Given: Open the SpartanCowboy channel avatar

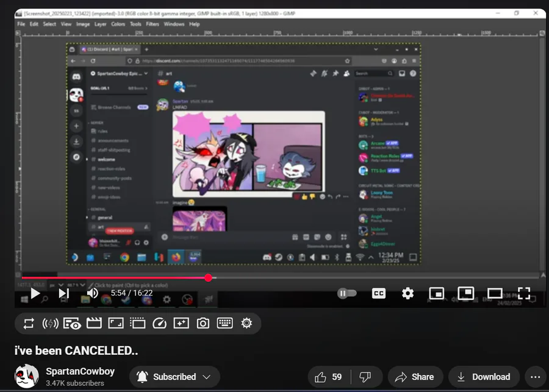Looking at the screenshot, I should 27,376.
